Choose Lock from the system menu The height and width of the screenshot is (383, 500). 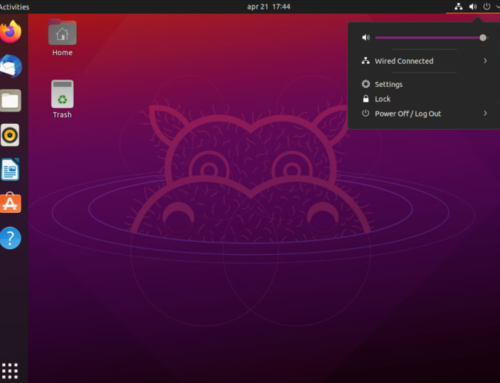coord(424,99)
